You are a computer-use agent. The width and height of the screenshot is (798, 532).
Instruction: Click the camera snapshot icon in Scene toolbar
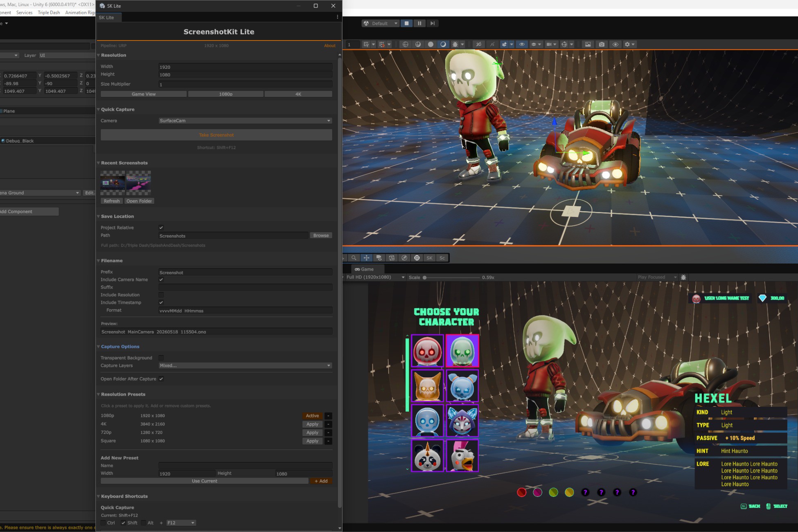(x=602, y=44)
